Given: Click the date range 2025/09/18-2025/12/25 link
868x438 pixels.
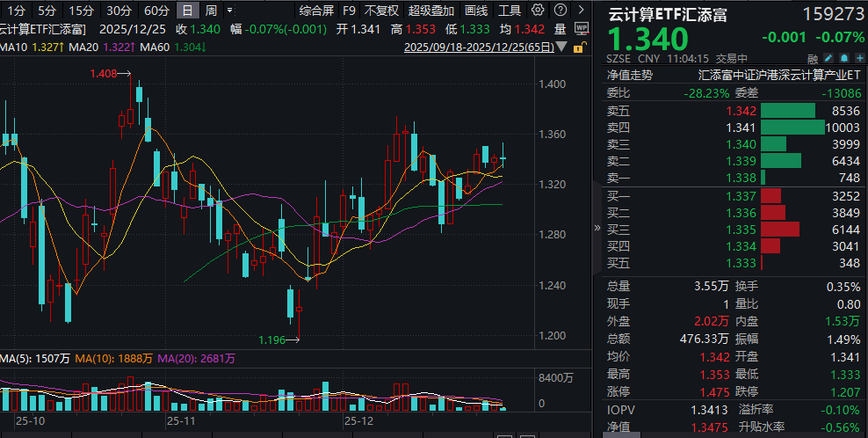Looking at the screenshot, I should pos(478,47).
